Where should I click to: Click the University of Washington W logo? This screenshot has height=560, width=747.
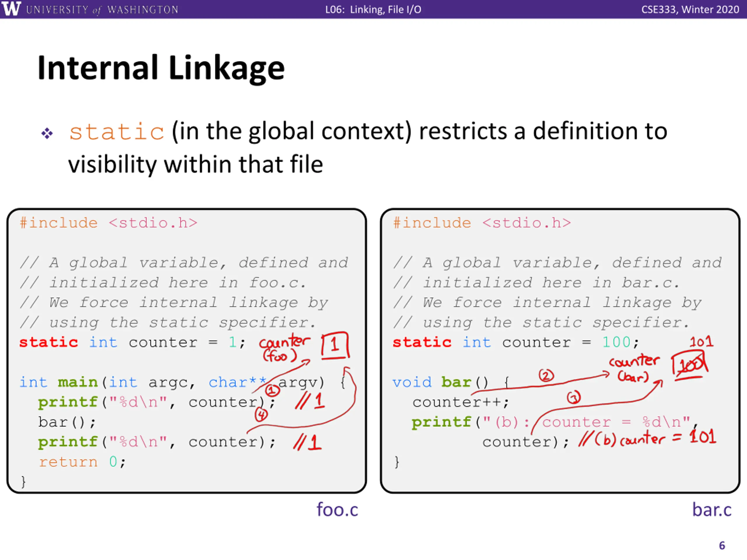(x=11, y=9)
